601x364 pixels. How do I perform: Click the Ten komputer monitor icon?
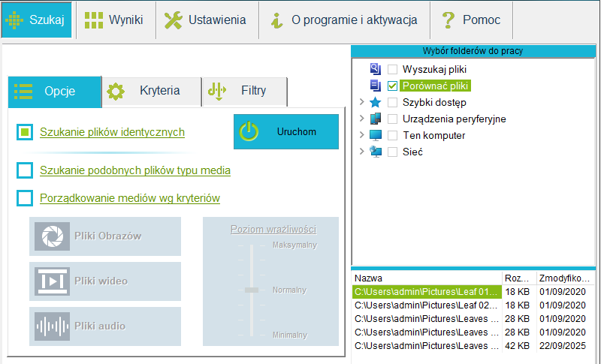375,135
